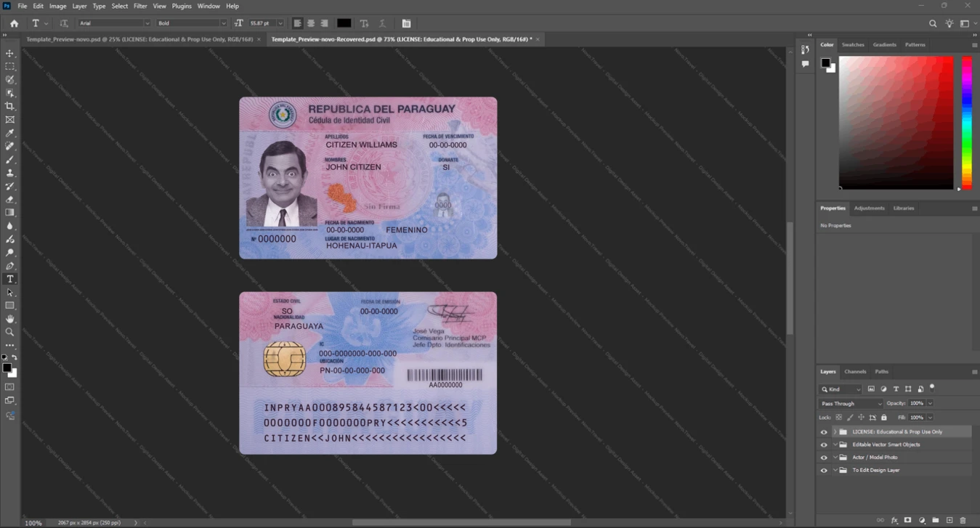Hide the Actor / Model Photo layer

coord(824,458)
